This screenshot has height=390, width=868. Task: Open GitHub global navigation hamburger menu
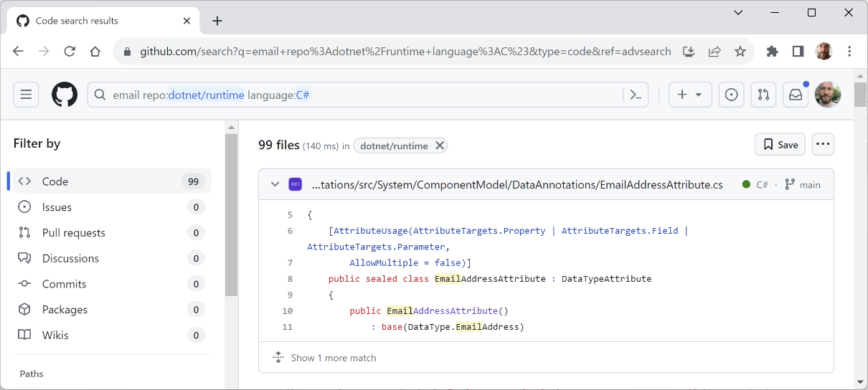(x=26, y=95)
